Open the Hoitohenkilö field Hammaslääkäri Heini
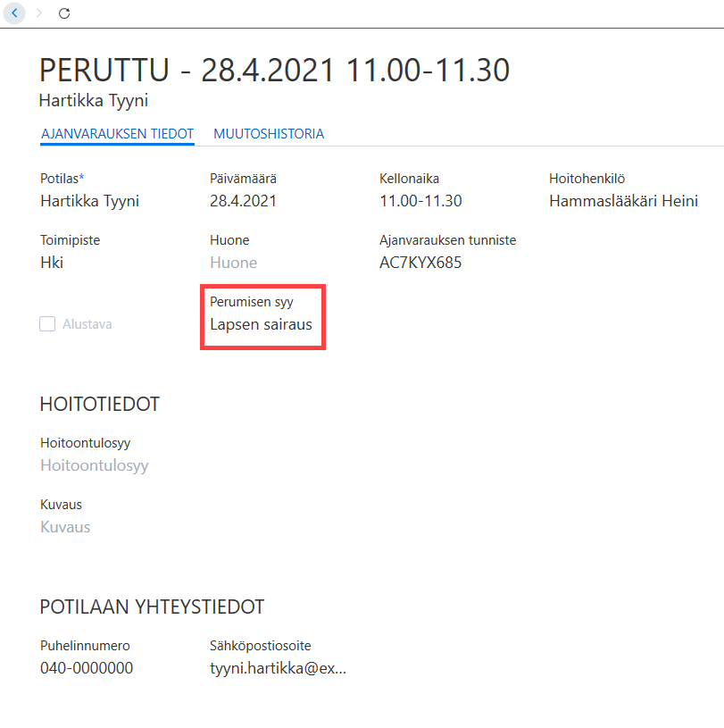724x728 pixels. 623,201
